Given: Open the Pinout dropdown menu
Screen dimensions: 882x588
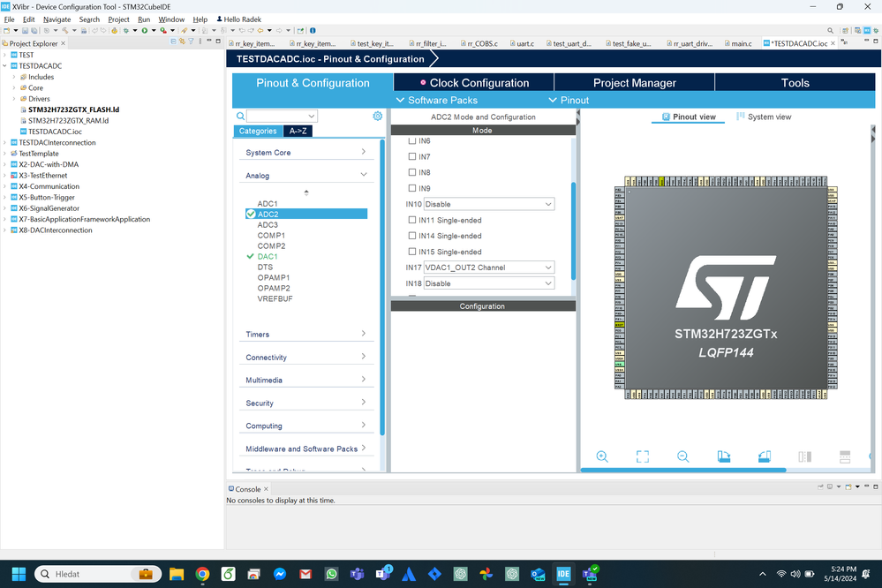Looking at the screenshot, I should (x=569, y=100).
